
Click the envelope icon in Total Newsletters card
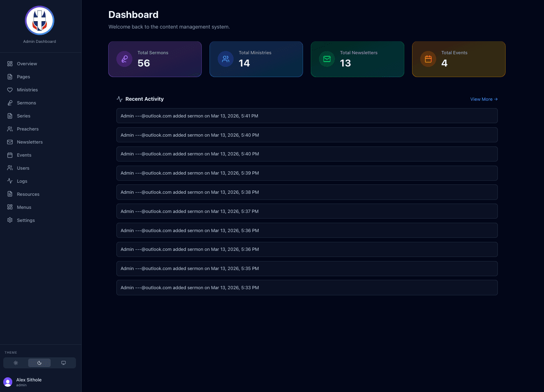(327, 59)
